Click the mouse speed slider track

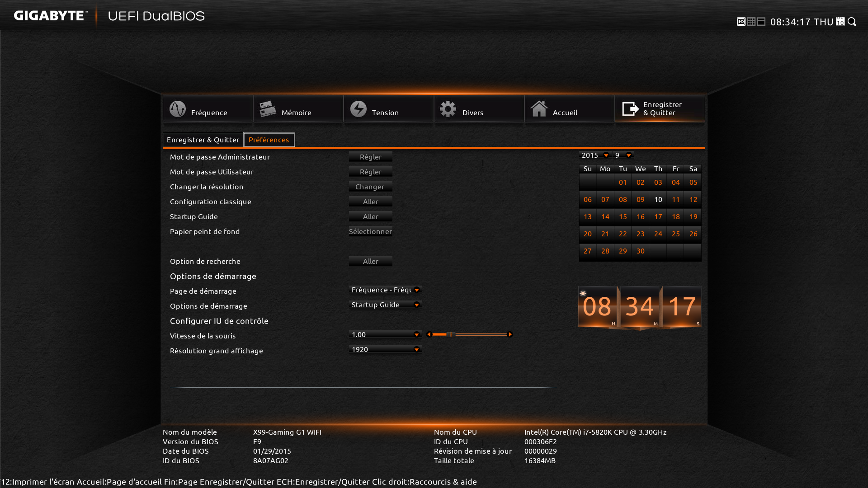pyautogui.click(x=470, y=334)
